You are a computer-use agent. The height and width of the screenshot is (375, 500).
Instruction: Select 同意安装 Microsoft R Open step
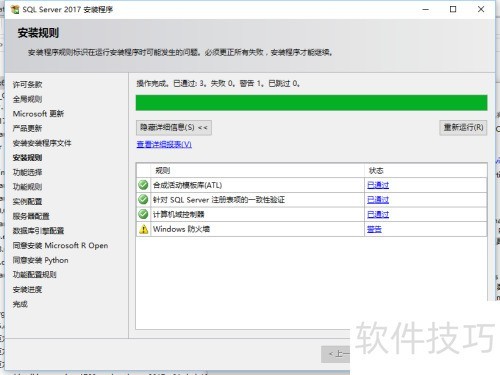pos(60,246)
